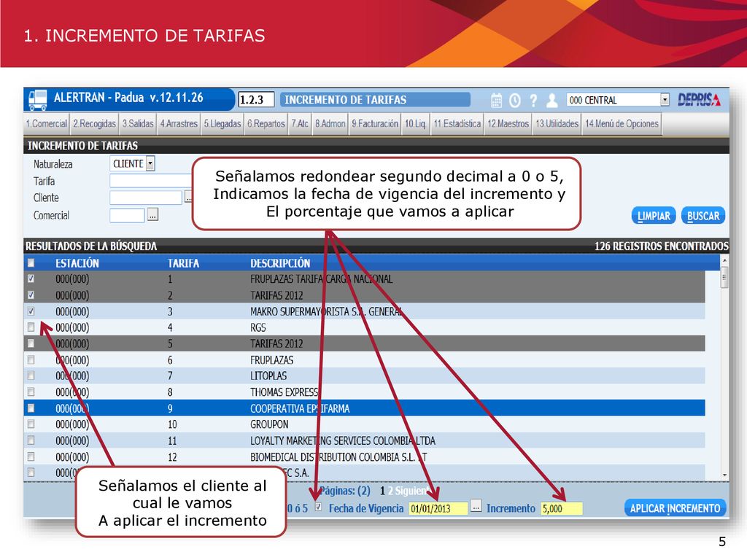Open the 2.Recogidas menu
Image resolution: width=747 pixels, height=560 pixels.
pyautogui.click(x=94, y=124)
